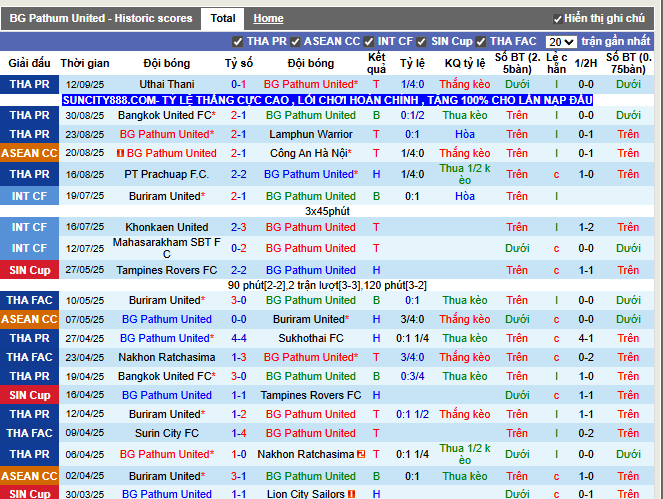Viewport: 663px width, 499px height.
Task: Open Surin City FC team link
Action: coord(167,433)
